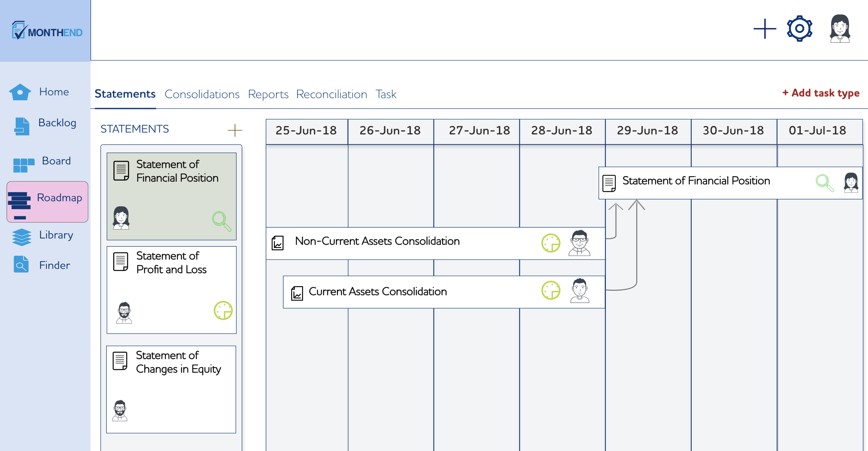Click the MonthEnd logo
The height and width of the screenshot is (451, 868).
coord(47,31)
